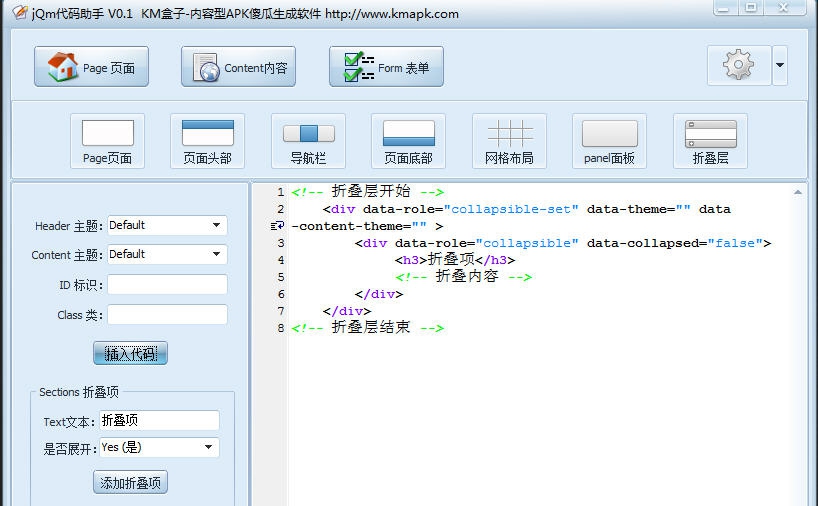Close the jQm代码助手 window
The height and width of the screenshot is (506, 818).
[784, 8]
